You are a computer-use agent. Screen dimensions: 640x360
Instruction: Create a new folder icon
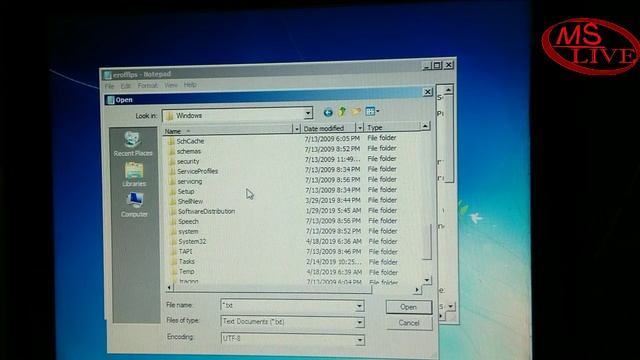[x=356, y=111]
